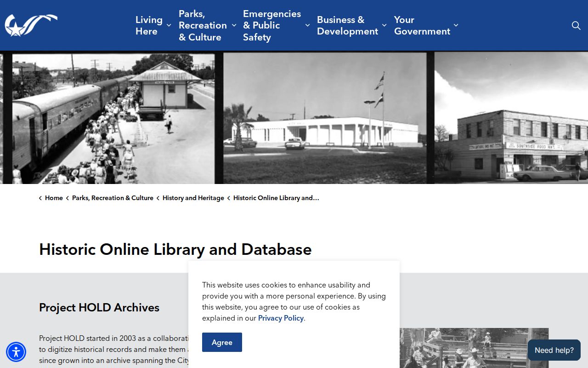Open Historic Online Library breadcrumb
This screenshot has width=588, height=368.
click(276, 198)
